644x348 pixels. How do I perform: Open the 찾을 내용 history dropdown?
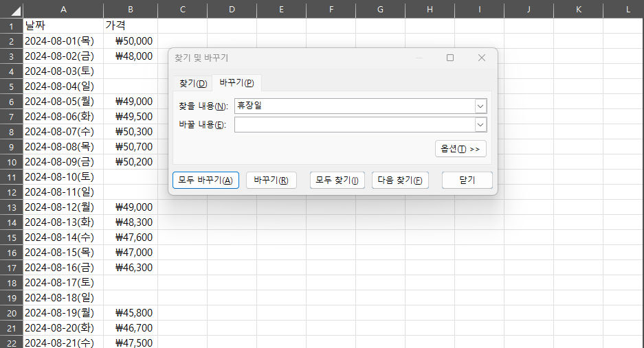click(480, 106)
